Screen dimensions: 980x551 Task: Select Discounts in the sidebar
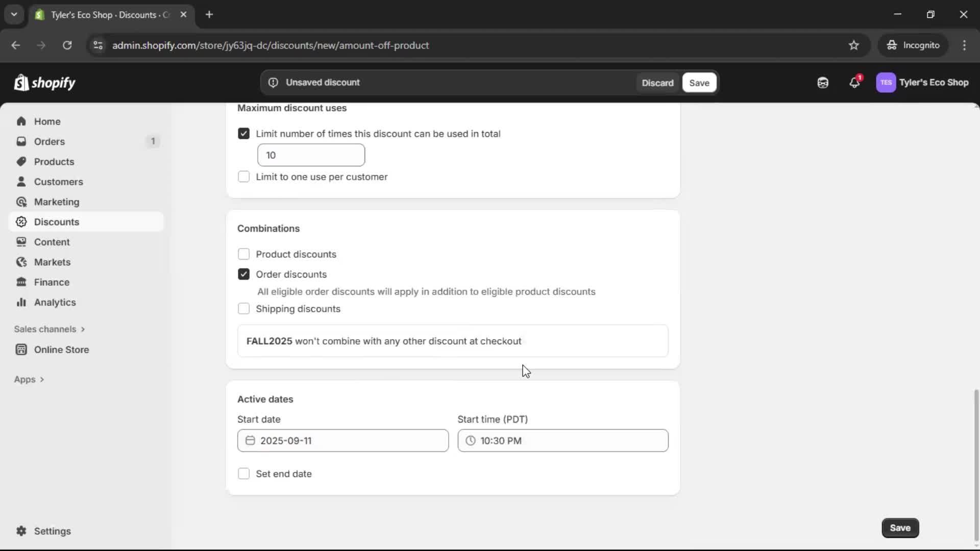(57, 221)
